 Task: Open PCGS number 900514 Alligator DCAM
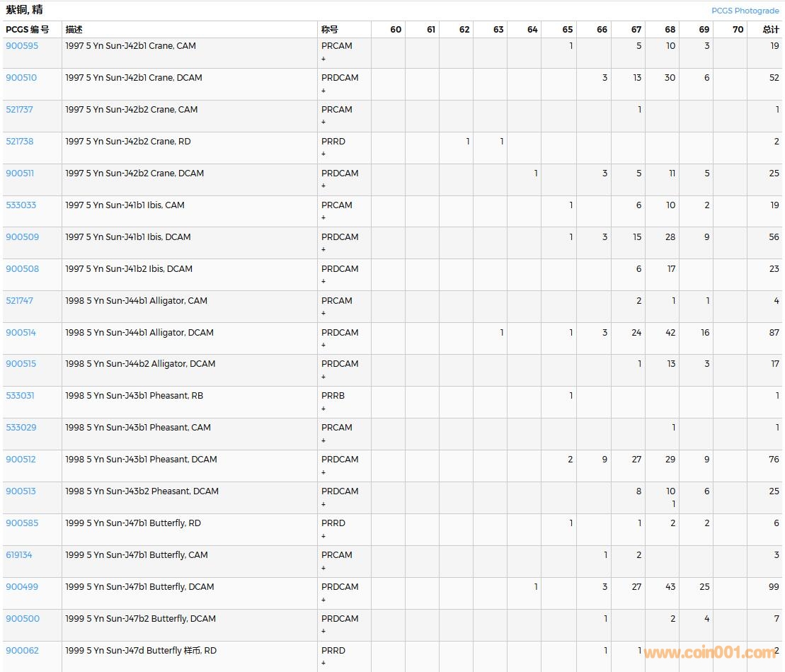click(x=21, y=333)
